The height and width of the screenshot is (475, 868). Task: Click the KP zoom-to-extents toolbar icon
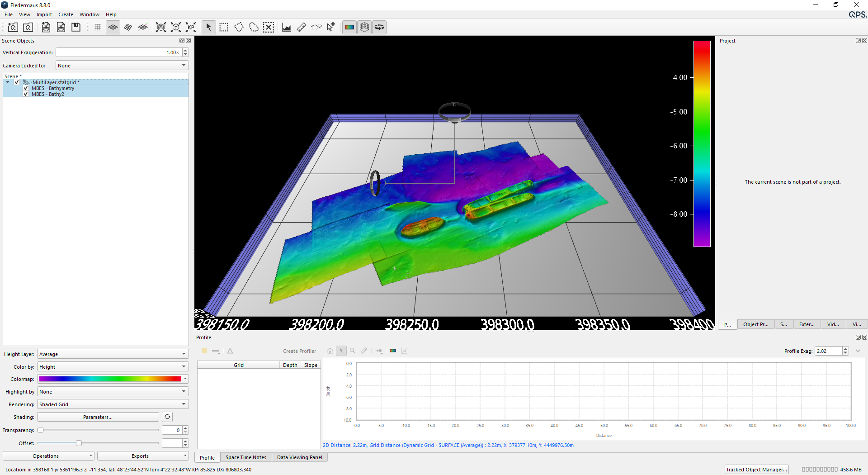point(191,28)
